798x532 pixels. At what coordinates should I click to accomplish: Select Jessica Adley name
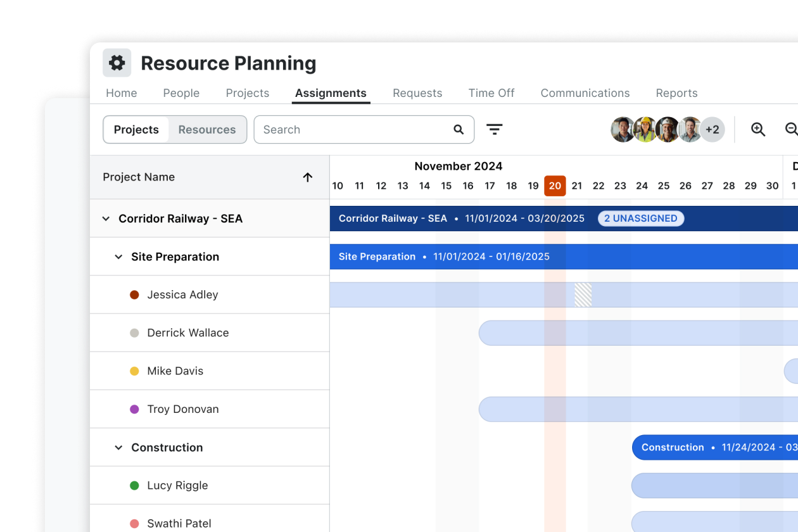point(182,294)
